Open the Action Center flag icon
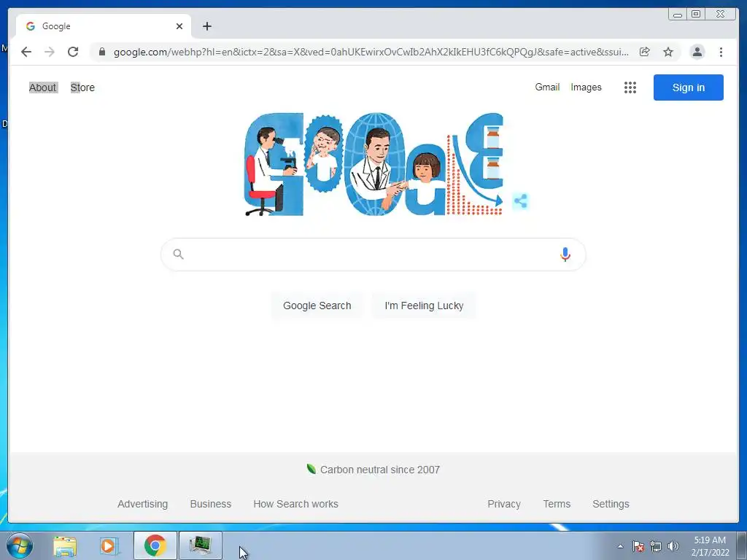Screen dimensions: 747x560 638,546
